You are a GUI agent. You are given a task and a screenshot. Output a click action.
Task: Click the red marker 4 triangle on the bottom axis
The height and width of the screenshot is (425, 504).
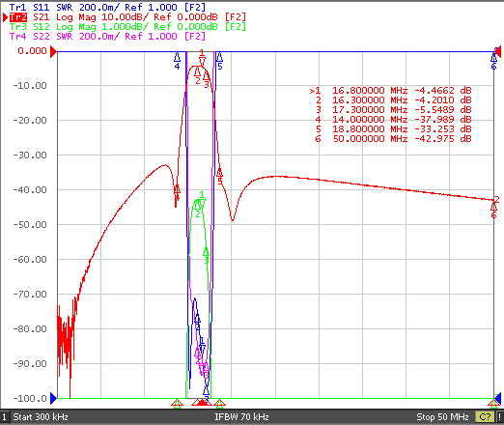(x=177, y=403)
